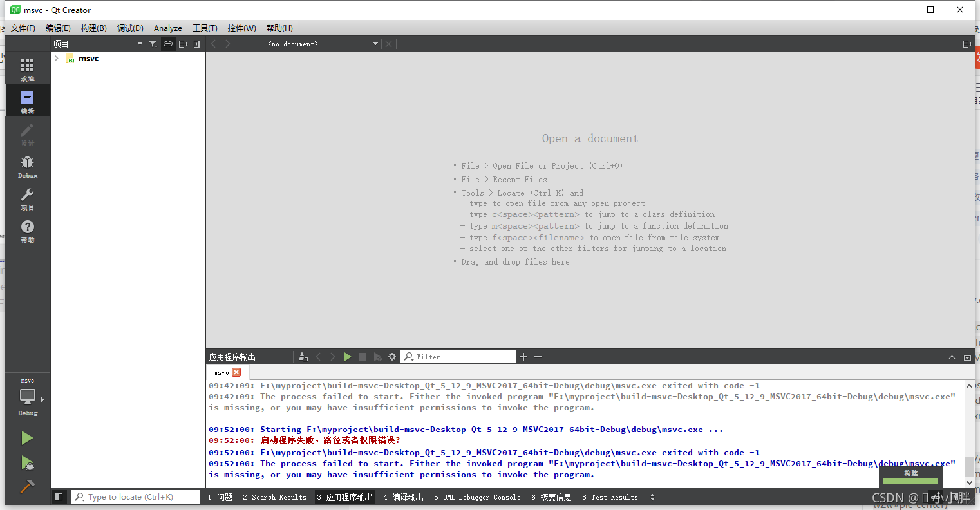Open the 帮助(H) menu
This screenshot has height=510, width=980.
point(279,28)
